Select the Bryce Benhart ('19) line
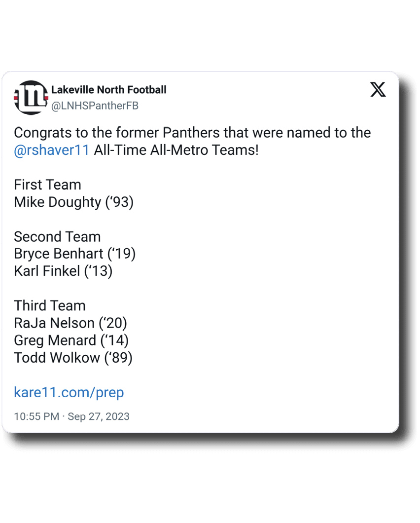The width and height of the screenshot is (420, 523). tap(74, 254)
